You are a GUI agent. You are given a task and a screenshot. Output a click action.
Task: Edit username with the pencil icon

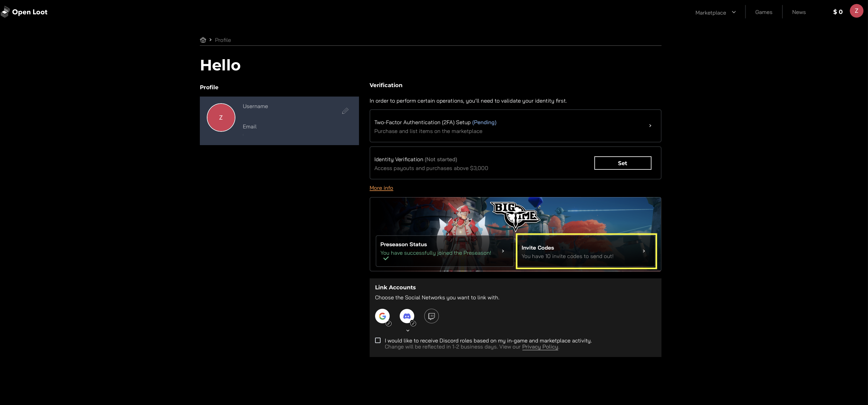[345, 111]
